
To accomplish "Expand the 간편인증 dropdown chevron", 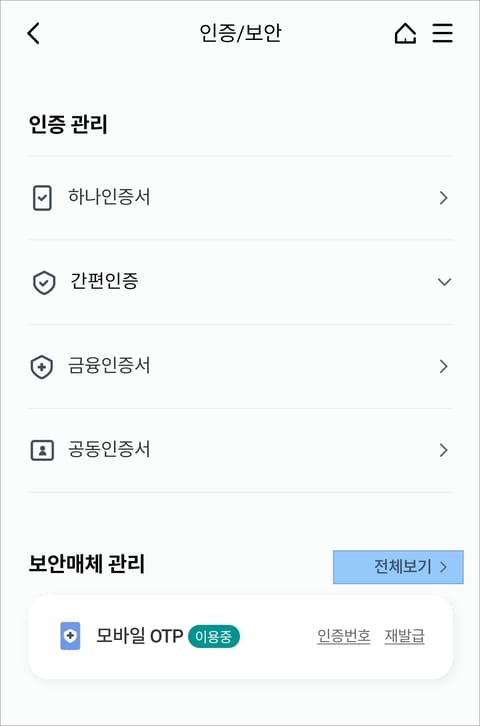I will pos(444,282).
